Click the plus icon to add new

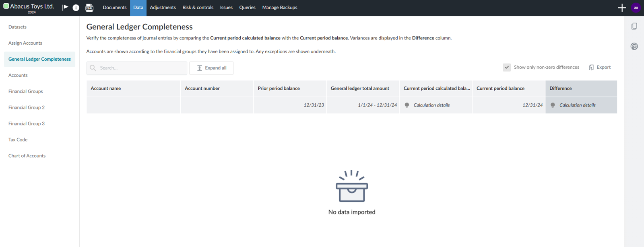point(622,8)
